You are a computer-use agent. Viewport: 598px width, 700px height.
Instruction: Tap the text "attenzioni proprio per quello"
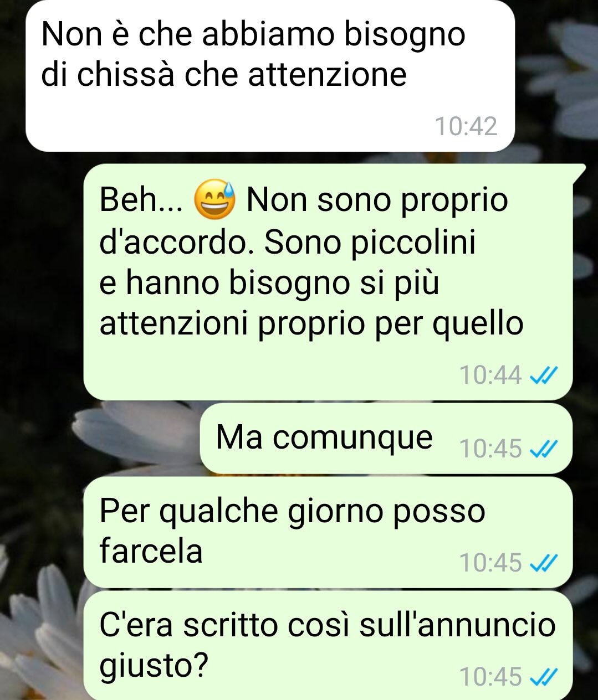pos(311,325)
